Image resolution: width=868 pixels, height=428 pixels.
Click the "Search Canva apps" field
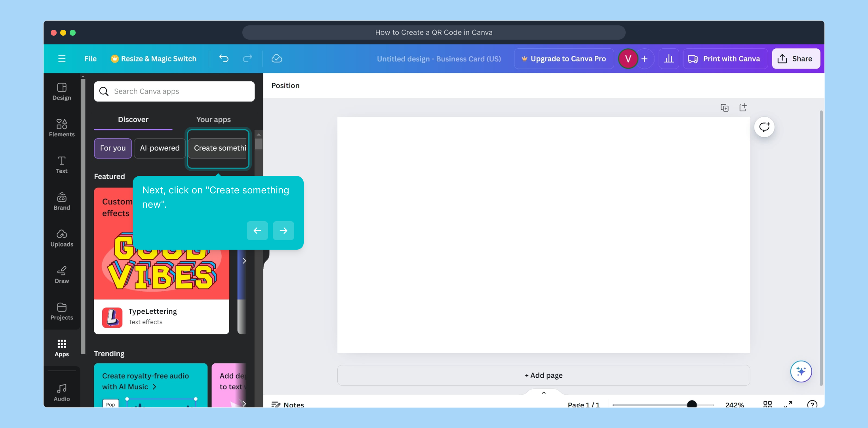pyautogui.click(x=174, y=91)
